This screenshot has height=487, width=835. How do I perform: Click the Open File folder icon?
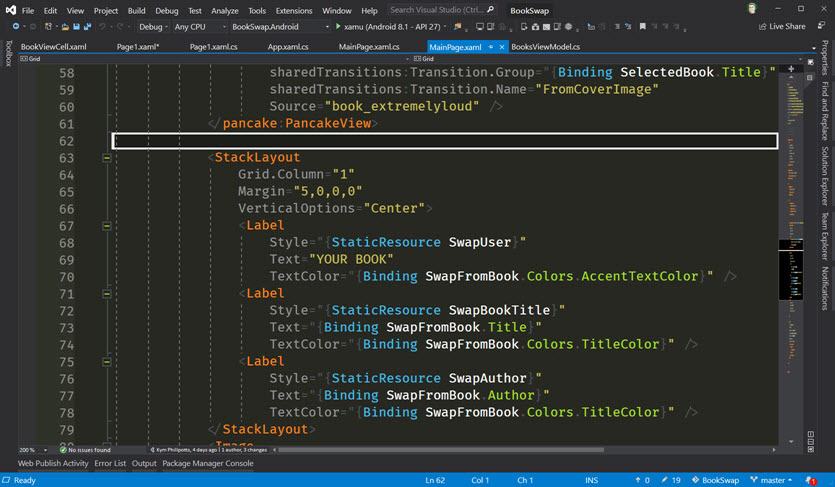[65, 26]
